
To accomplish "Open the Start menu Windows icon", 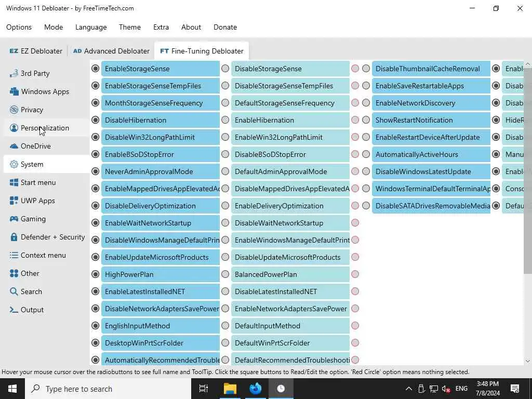I will tap(14, 182).
